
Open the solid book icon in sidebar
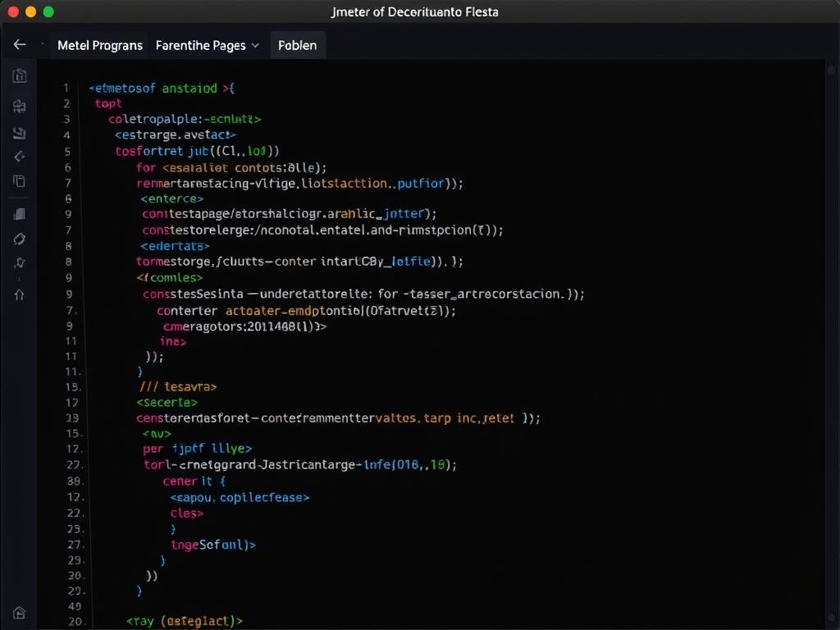pyautogui.click(x=20, y=214)
